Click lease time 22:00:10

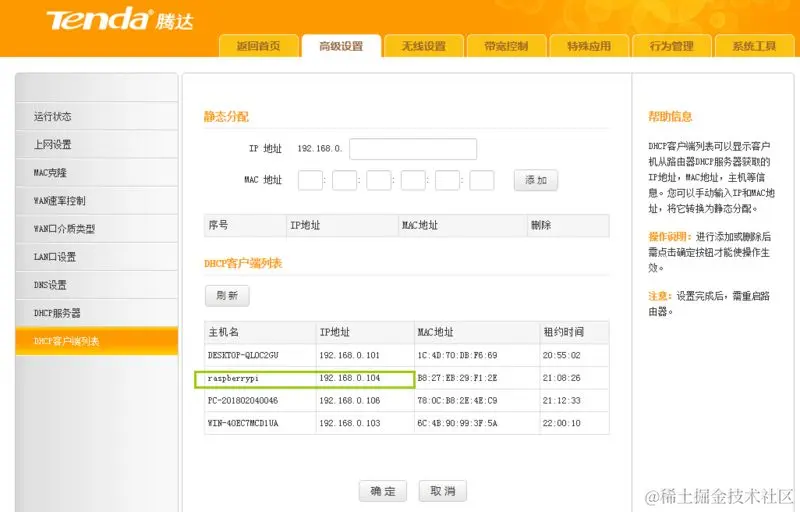point(561,423)
